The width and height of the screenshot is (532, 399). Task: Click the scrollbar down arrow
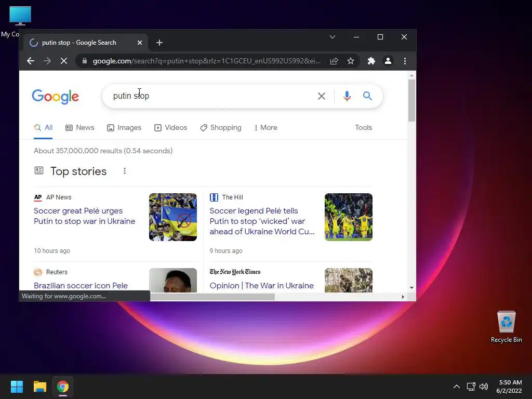pyautogui.click(x=411, y=288)
